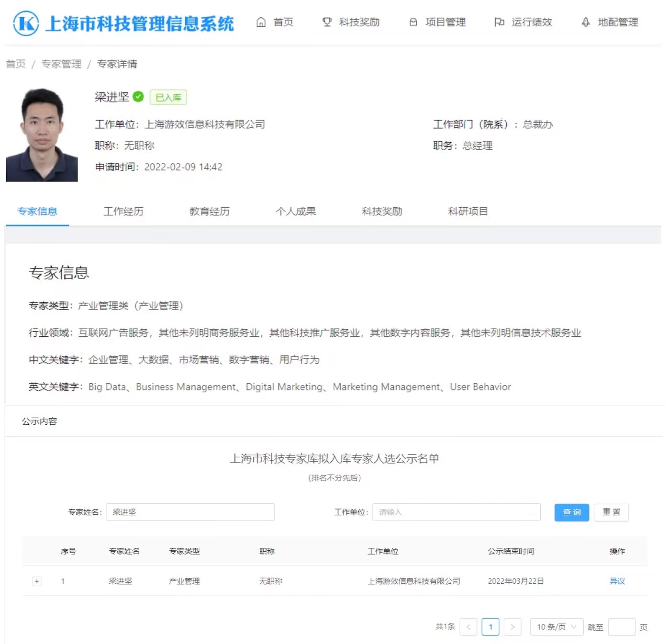
Task: Click the 专家姓名 input field
Action: tap(190, 512)
